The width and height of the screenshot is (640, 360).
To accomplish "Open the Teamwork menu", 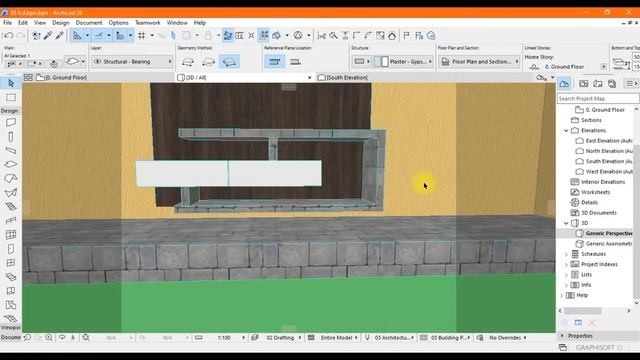I will (x=148, y=23).
